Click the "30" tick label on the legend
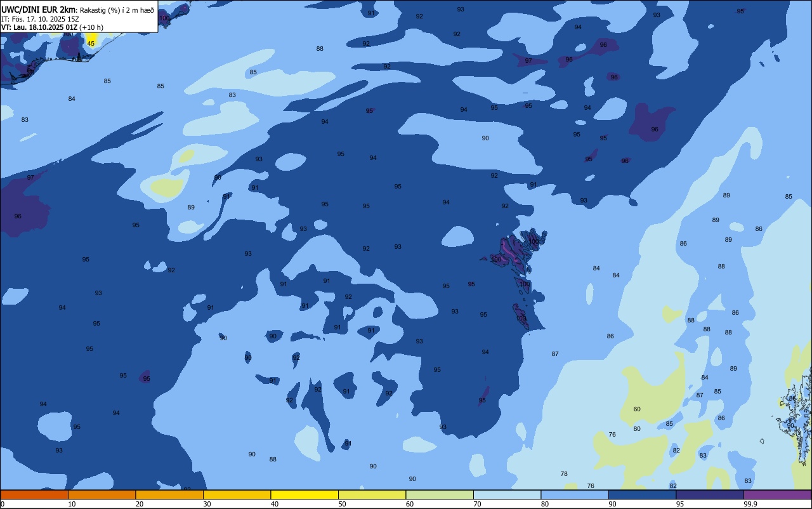This screenshot has width=812, height=509. pyautogui.click(x=207, y=504)
